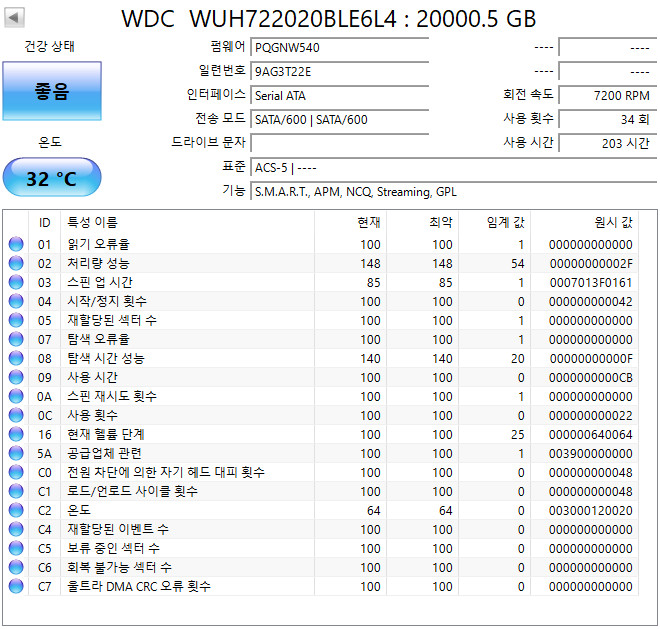Select the raw value 000000000042

click(x=591, y=301)
